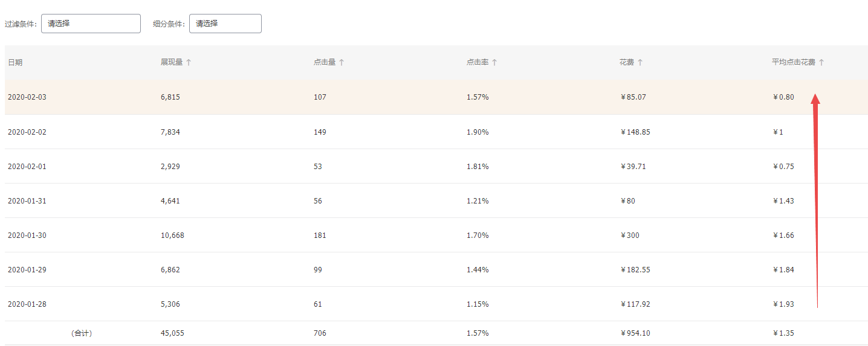Select the 2020-02-03 row date

tap(27, 97)
